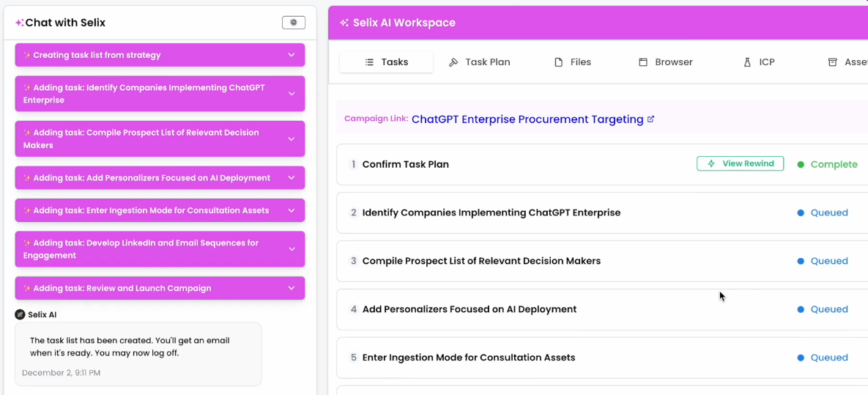This screenshot has height=395, width=868.
Task: Click the sparkle icon beside Selix AI Workspace
Action: [x=344, y=23]
